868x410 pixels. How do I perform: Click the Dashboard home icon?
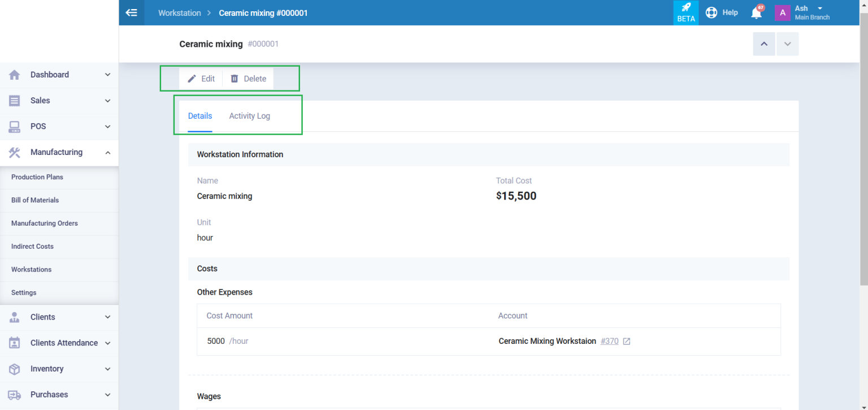[x=15, y=75]
